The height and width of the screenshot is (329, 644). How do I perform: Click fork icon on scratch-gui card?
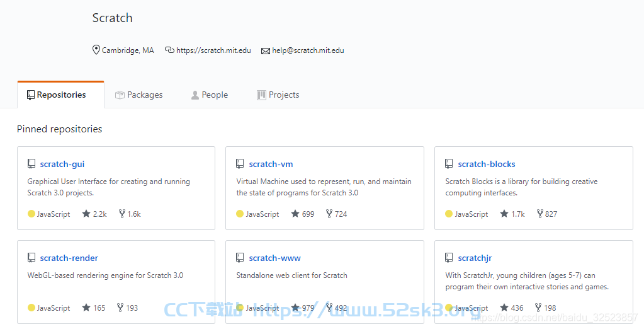coord(122,214)
